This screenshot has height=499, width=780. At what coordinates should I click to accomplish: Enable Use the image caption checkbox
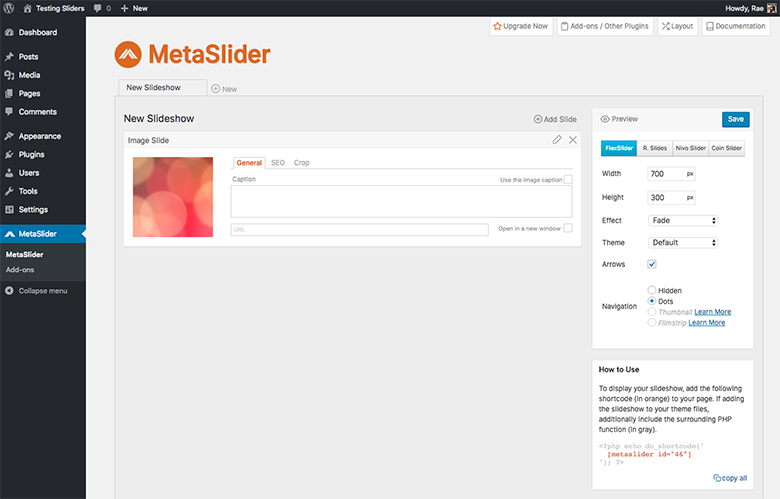click(x=568, y=180)
